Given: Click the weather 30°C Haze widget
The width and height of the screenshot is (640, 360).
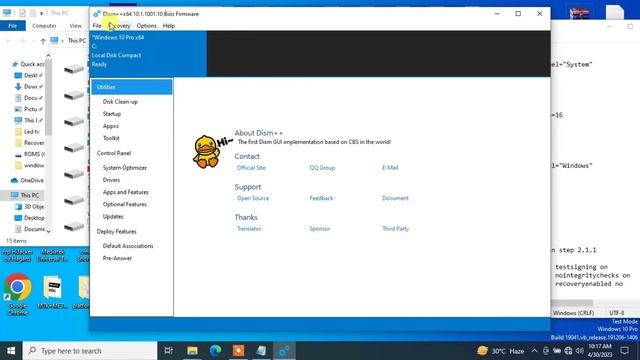Looking at the screenshot, I should (x=501, y=351).
